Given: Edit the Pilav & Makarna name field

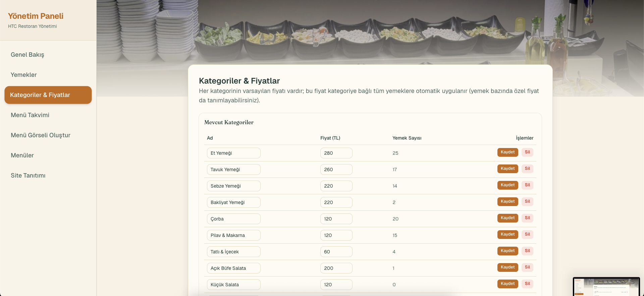Looking at the screenshot, I should coord(234,235).
